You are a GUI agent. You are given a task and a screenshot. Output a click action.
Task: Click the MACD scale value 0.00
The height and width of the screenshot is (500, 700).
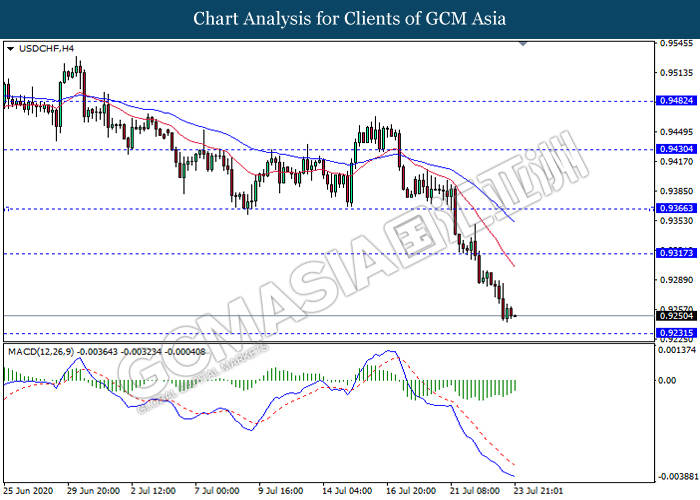[x=667, y=380]
